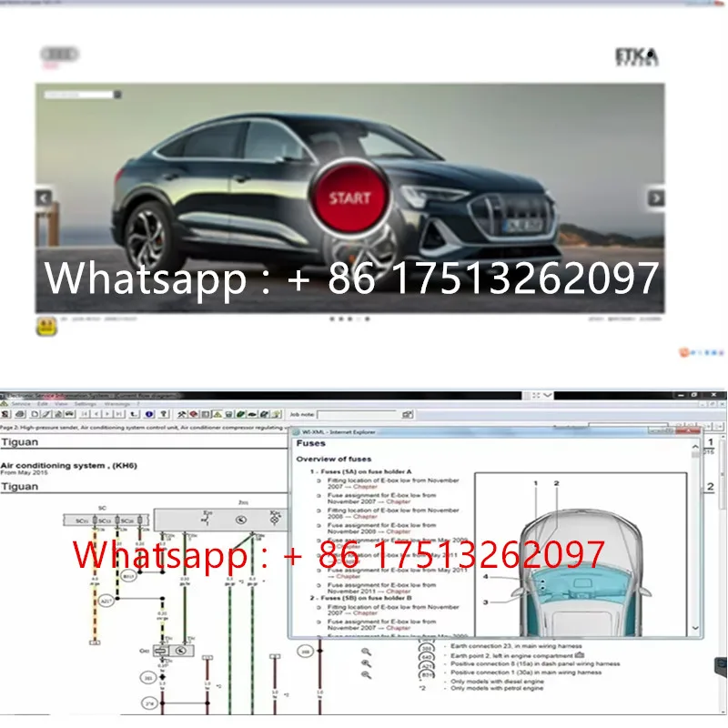Screen dimensions: 728x728
Task: Click the icon right of Job note field
Action: tap(407, 414)
